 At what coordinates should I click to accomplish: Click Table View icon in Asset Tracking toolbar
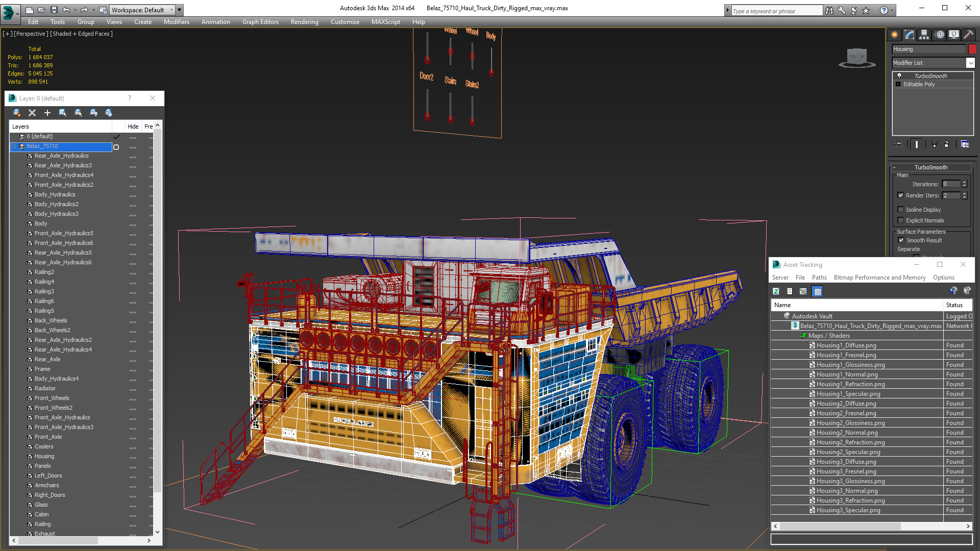pyautogui.click(x=818, y=291)
